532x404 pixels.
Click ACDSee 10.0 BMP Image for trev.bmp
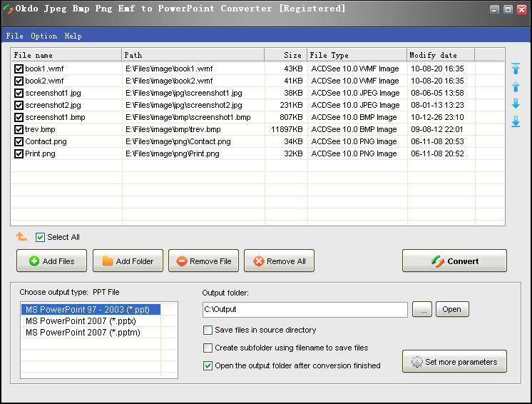(354, 130)
